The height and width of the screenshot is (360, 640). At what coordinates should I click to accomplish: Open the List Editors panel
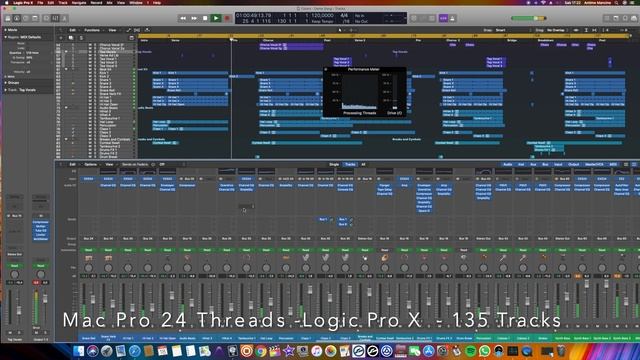coord(607,18)
